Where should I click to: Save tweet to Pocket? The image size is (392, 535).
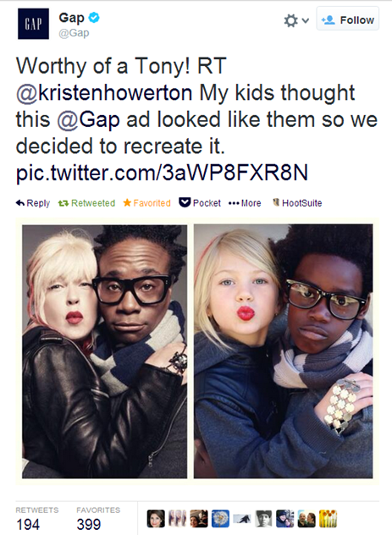[200, 203]
